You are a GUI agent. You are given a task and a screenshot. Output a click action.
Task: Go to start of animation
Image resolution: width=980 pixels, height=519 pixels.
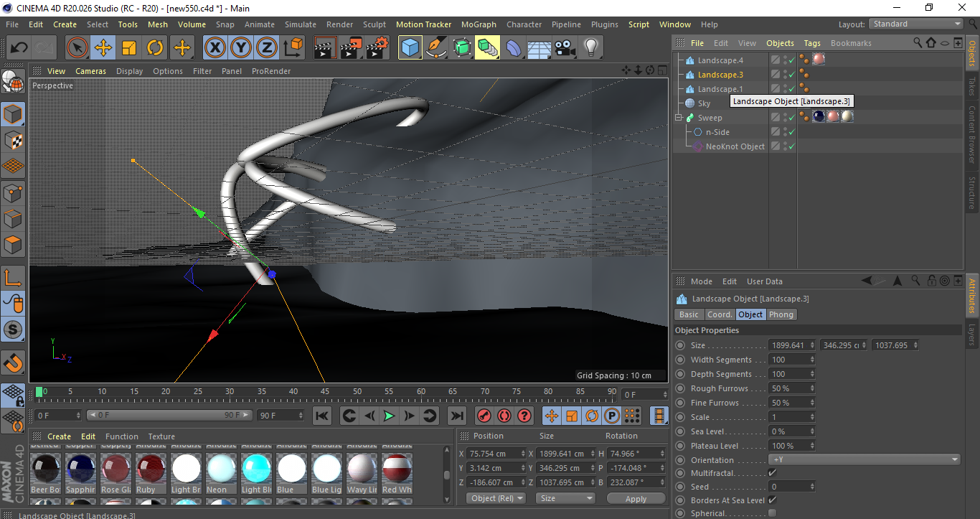[x=322, y=416]
